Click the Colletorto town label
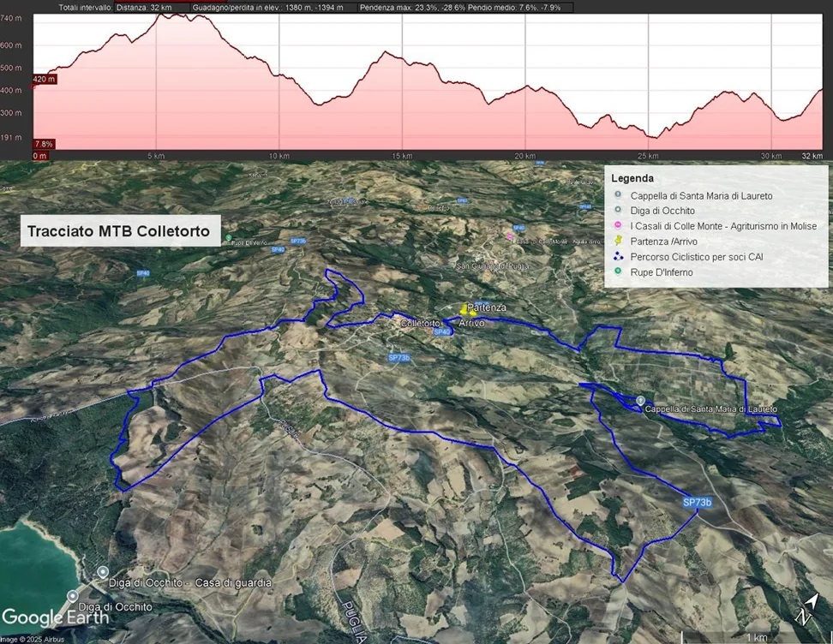833x644 pixels. pos(417,324)
